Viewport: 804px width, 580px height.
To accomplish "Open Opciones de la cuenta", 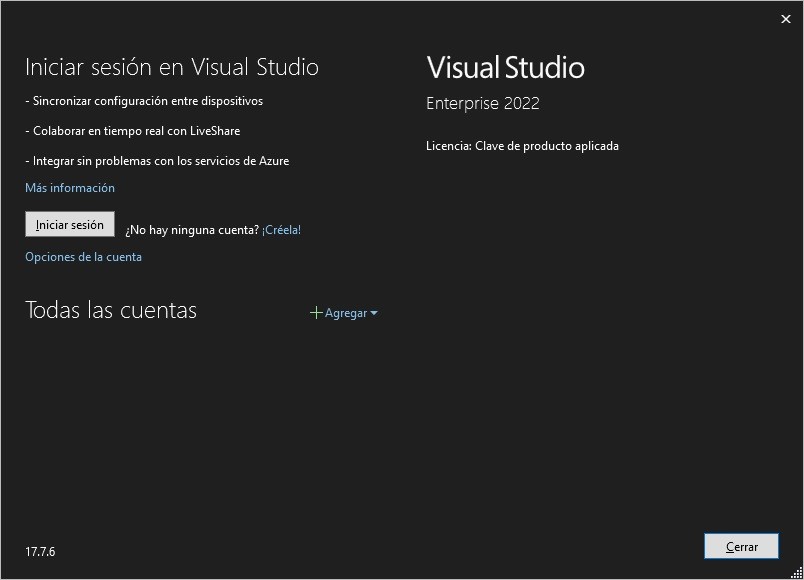I will click(83, 257).
